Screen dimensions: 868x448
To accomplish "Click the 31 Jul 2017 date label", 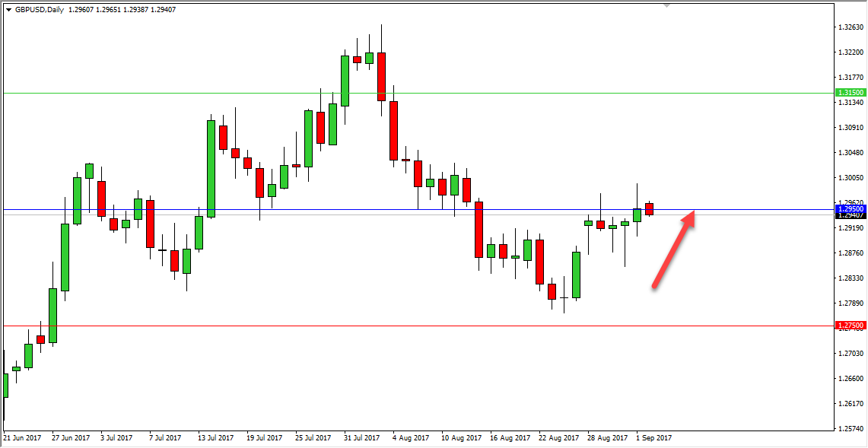I will (363, 438).
